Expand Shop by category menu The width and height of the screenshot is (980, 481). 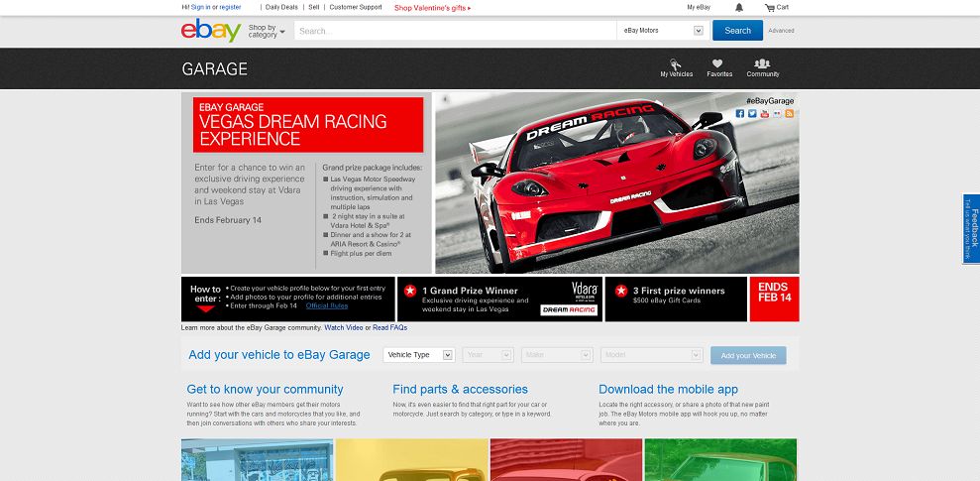(267, 31)
